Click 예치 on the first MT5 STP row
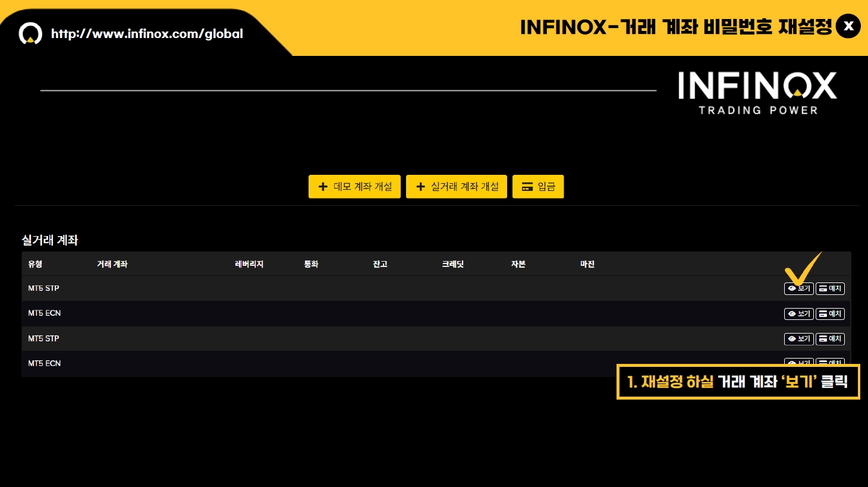This screenshot has height=487, width=868. coord(830,288)
